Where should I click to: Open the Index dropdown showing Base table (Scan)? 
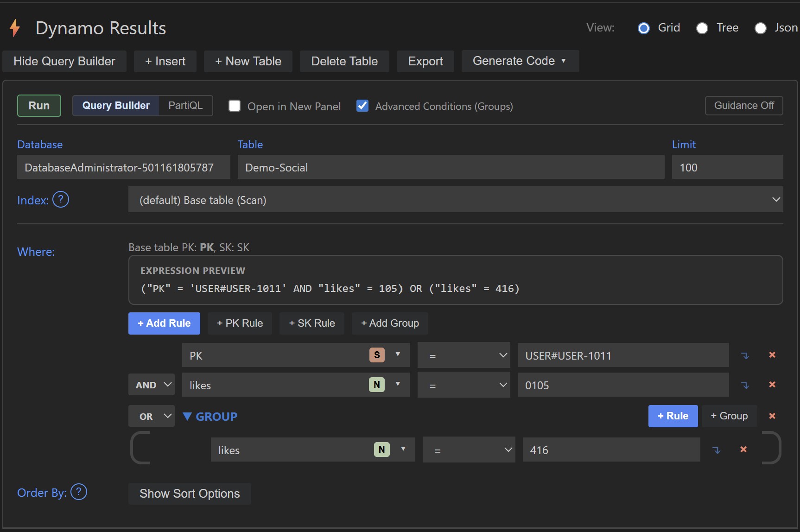pyautogui.click(x=456, y=200)
